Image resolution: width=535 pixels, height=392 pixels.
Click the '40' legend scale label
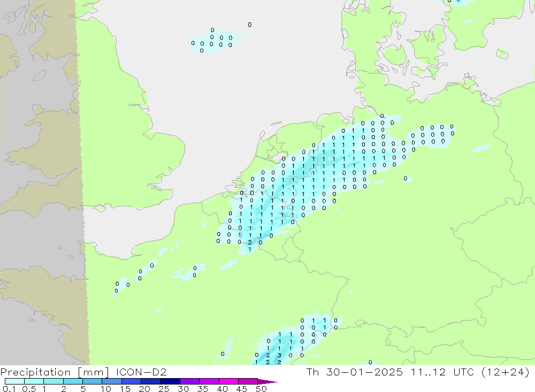coord(222,389)
